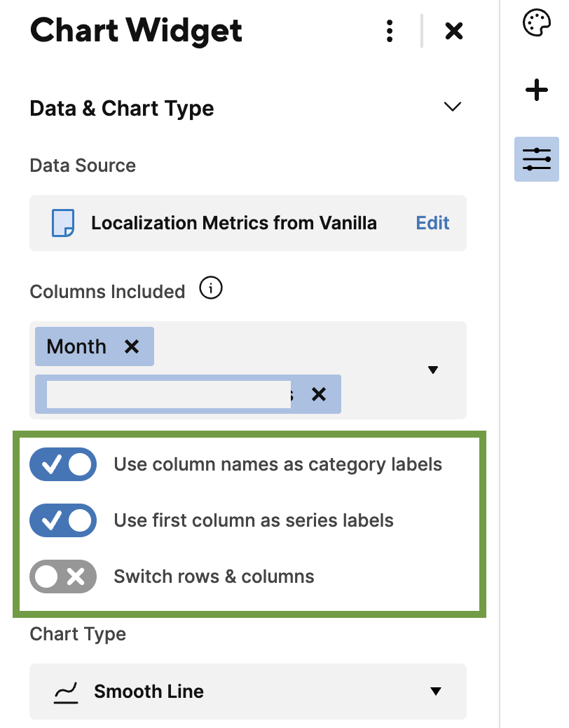Click the Data & Chart Type heading
The image size is (569, 728).
point(122,109)
